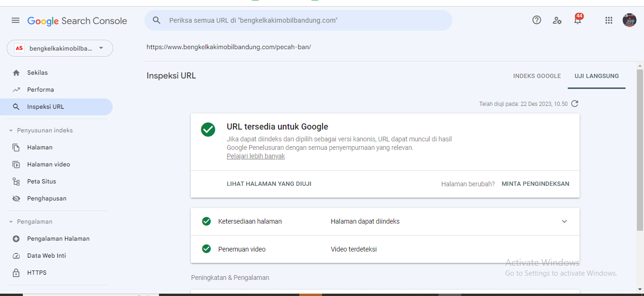Viewport: 644px width, 296px height.
Task: Click the Performa trend icon
Action: [17, 90]
